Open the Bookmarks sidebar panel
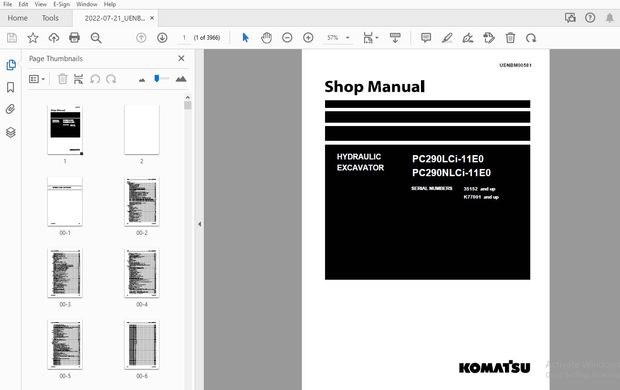 click(x=11, y=87)
